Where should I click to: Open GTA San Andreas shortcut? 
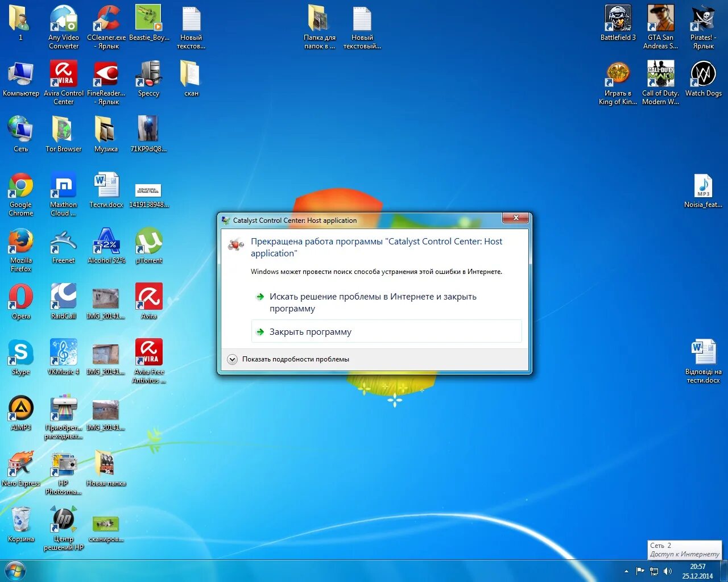(x=660, y=27)
